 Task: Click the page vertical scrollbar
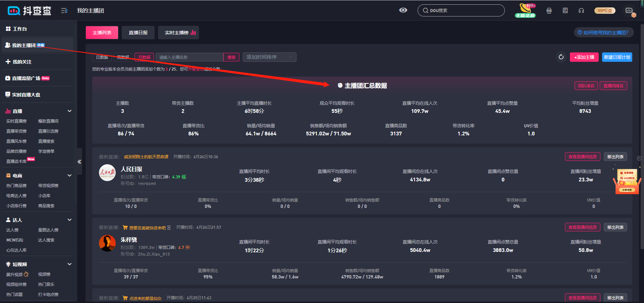pyautogui.click(x=642, y=134)
